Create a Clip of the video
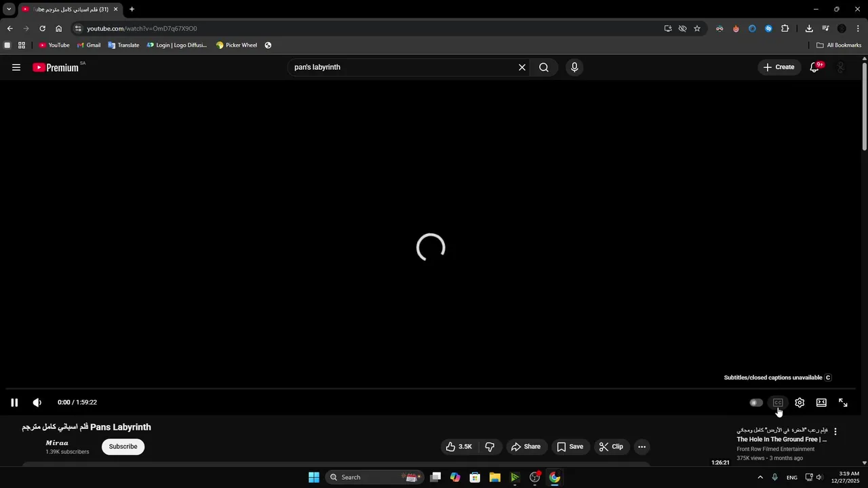 [x=611, y=447]
